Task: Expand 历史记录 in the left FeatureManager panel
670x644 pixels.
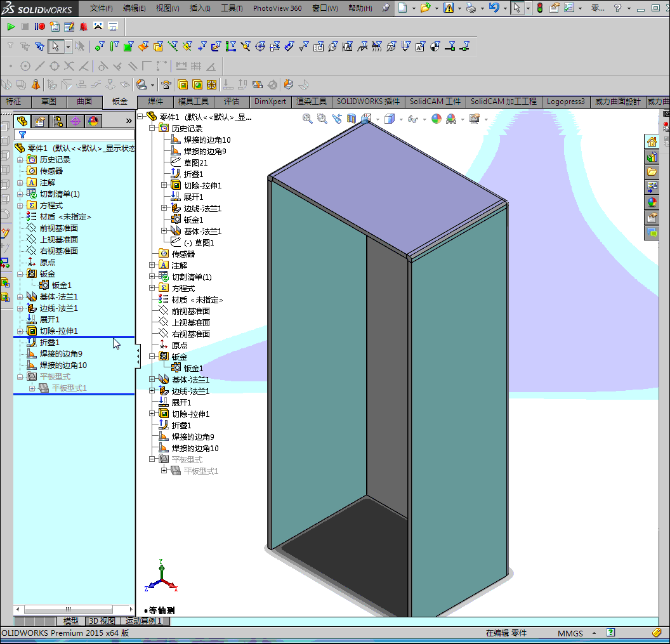Action: coord(20,160)
